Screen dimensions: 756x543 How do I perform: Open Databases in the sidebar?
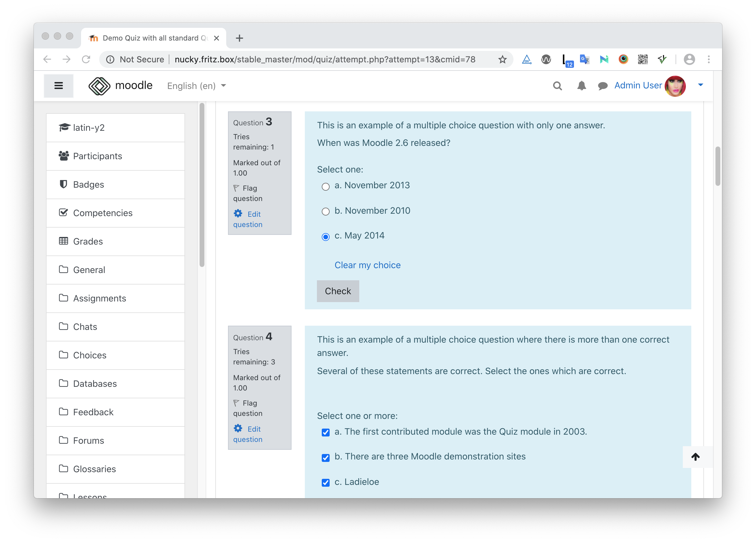click(x=115, y=383)
